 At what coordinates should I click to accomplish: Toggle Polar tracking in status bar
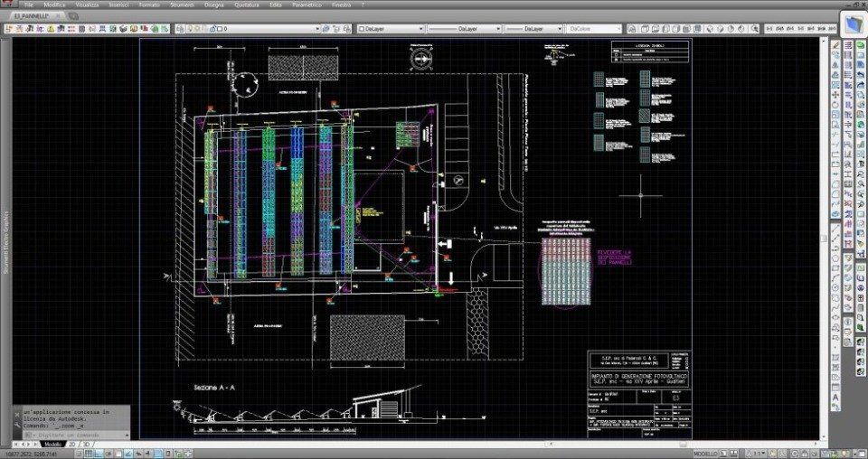click(108, 454)
